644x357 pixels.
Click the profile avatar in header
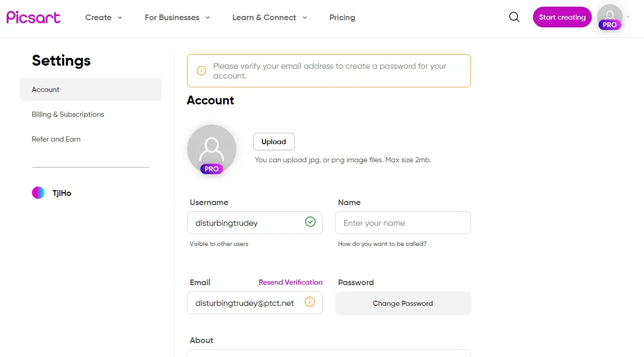click(x=610, y=17)
